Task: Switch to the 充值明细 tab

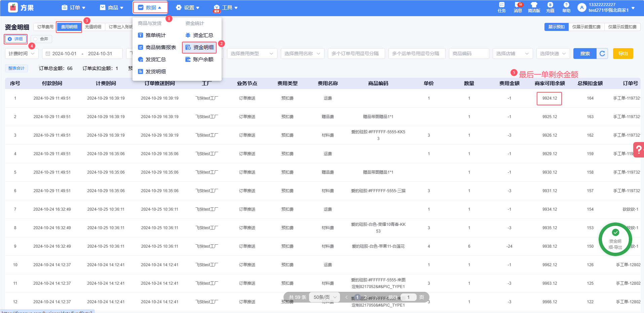Action: coord(93,27)
